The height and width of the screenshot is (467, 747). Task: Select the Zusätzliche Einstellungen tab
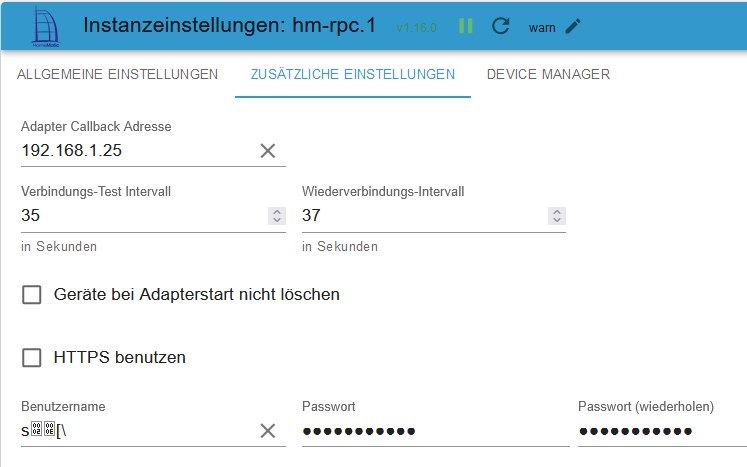[x=352, y=75]
